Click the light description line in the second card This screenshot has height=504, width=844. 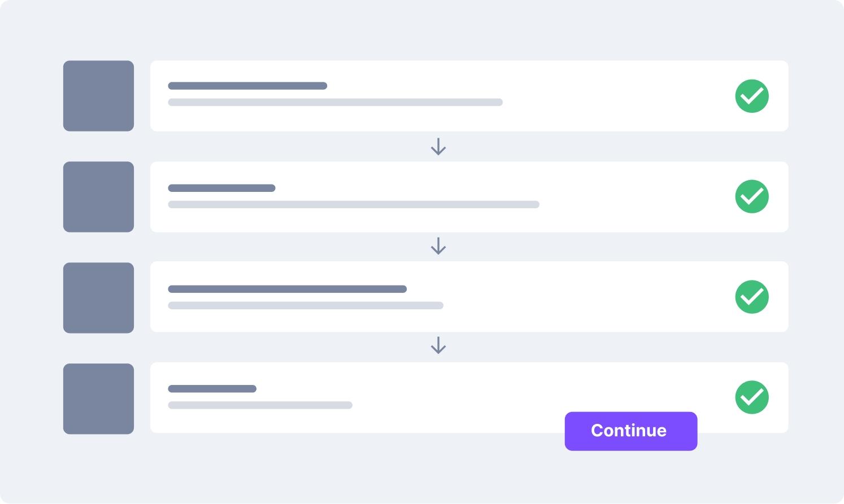pos(354,204)
